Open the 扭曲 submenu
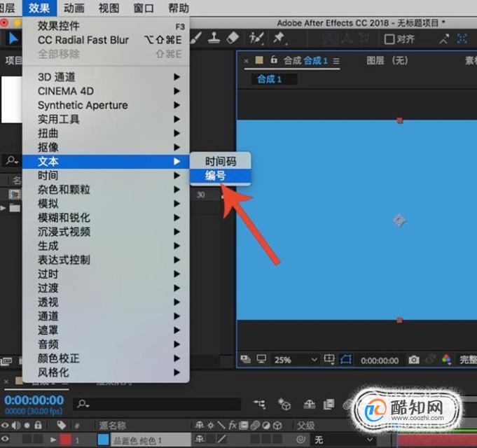Image resolution: width=477 pixels, height=448 pixels. point(106,133)
